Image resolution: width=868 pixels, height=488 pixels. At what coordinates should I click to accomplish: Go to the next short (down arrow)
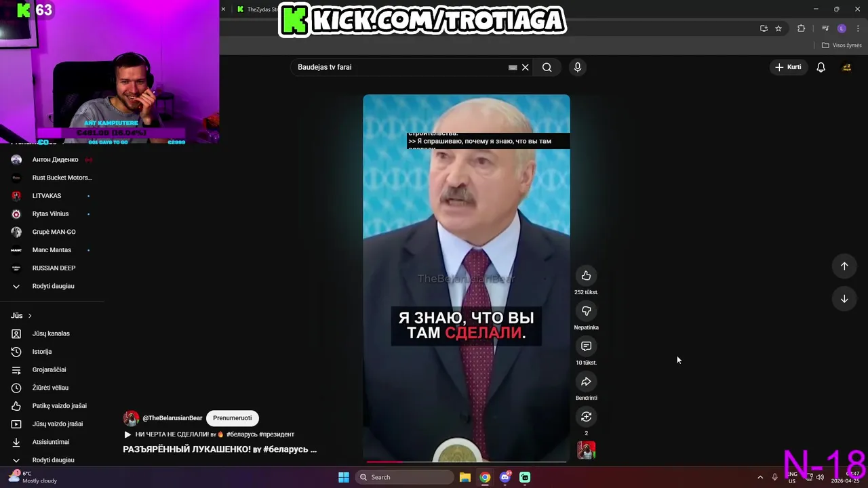point(844,299)
